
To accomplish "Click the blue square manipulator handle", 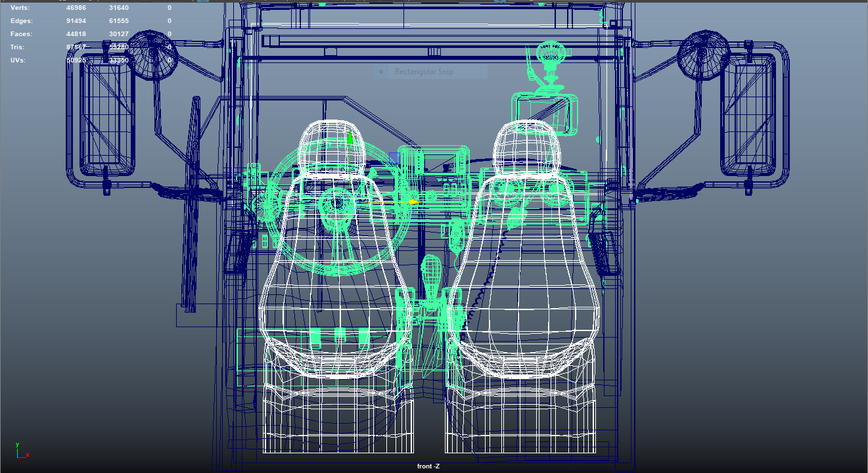I will point(394,158).
